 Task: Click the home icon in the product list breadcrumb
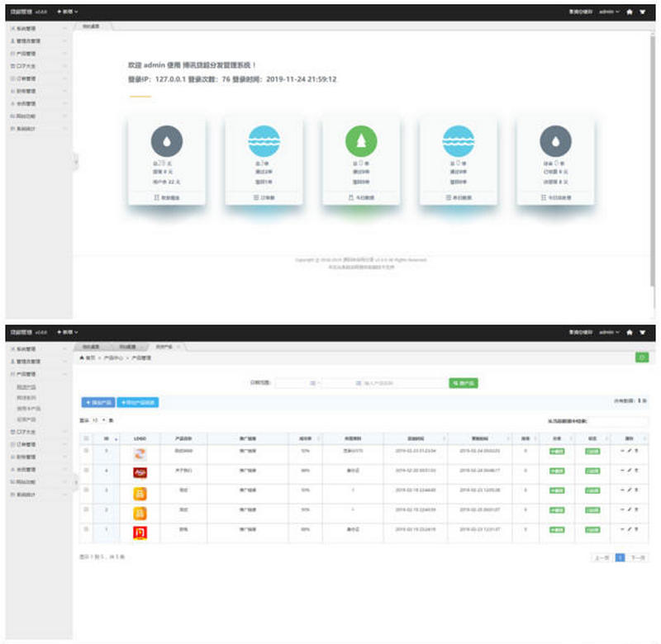[82, 358]
